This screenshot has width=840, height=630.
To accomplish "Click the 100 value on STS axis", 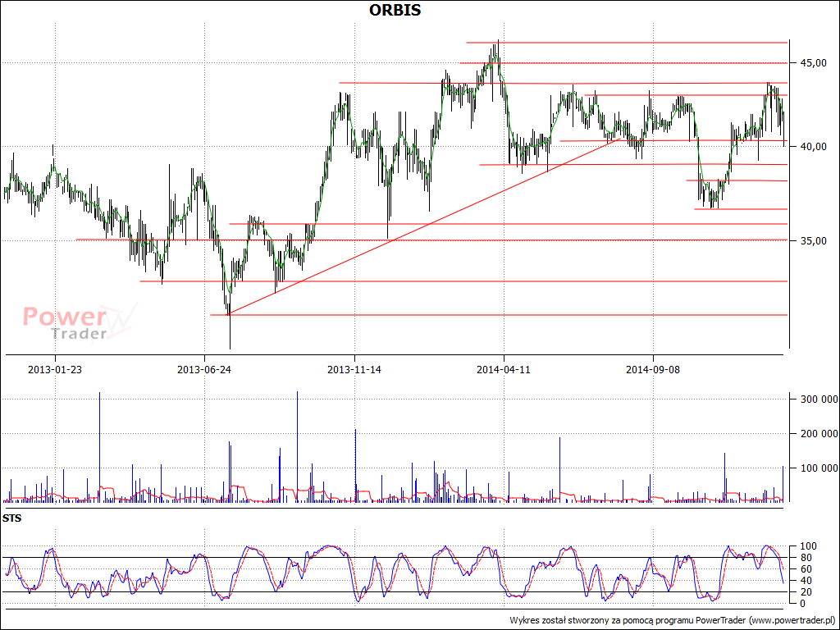I will point(808,546).
